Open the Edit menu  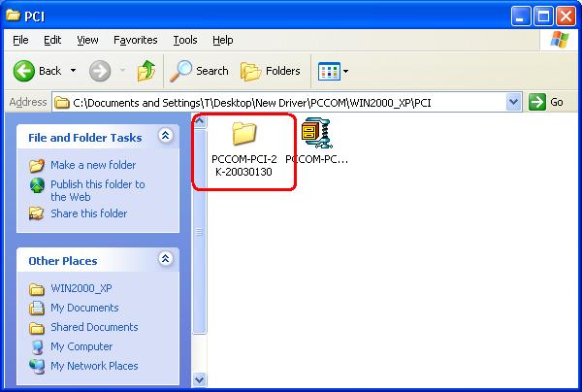point(52,40)
